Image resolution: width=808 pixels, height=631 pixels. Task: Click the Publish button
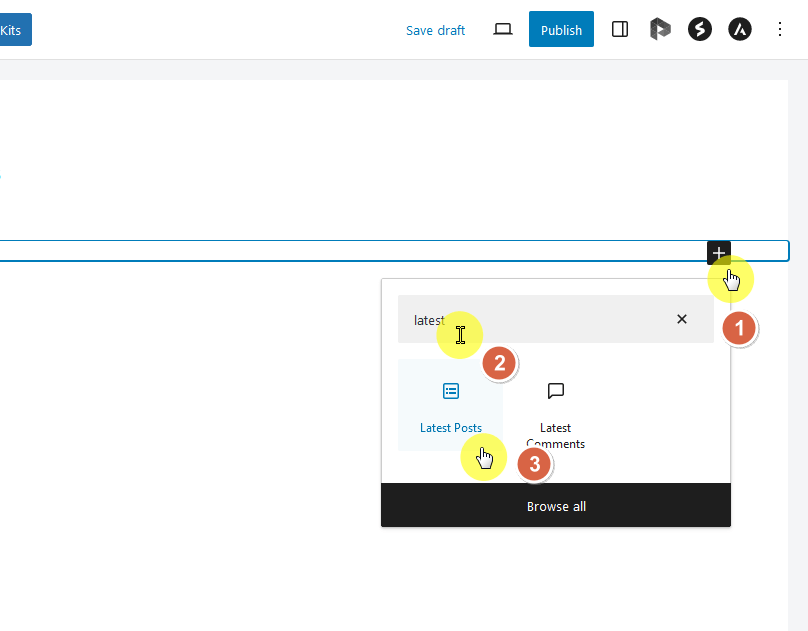click(x=561, y=29)
